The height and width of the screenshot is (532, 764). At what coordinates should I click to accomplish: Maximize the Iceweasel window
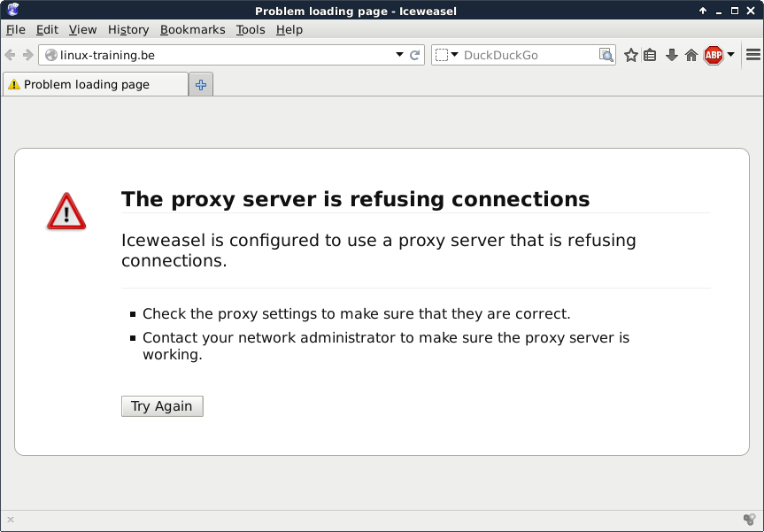[735, 11]
